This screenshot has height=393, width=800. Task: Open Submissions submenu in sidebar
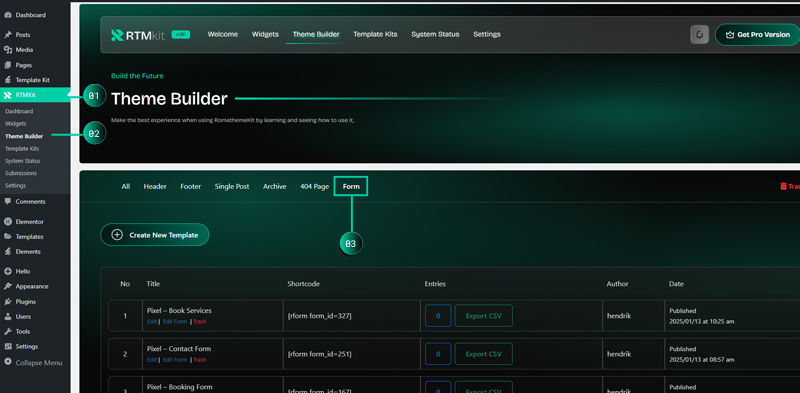click(x=21, y=173)
